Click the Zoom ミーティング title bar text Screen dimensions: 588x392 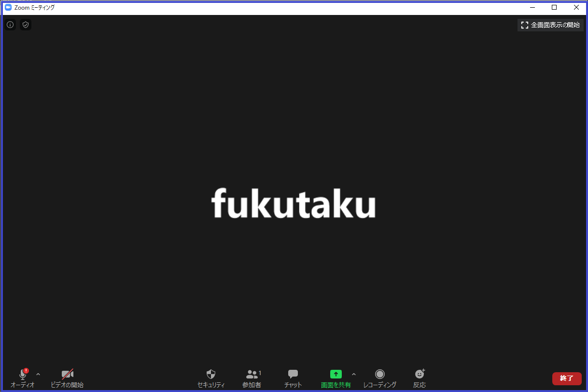(35, 8)
